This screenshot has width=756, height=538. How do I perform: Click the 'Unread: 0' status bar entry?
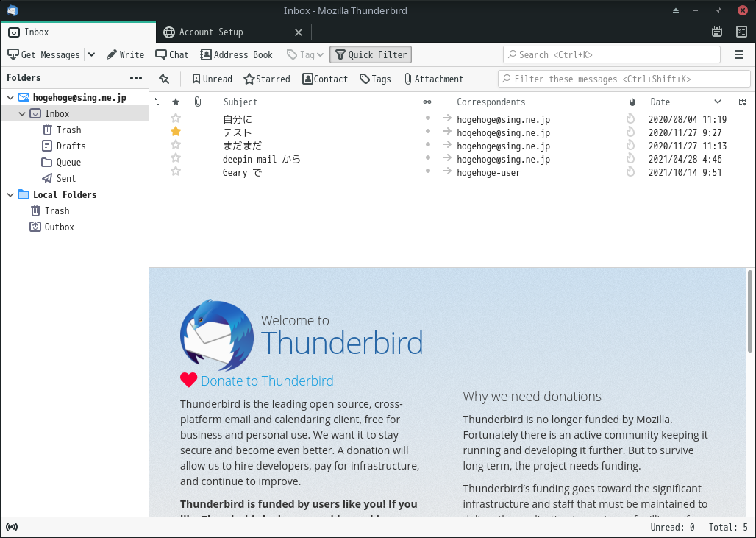[672, 527]
